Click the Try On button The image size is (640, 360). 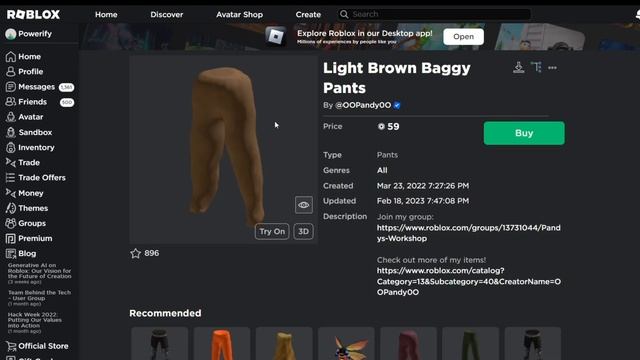(272, 231)
